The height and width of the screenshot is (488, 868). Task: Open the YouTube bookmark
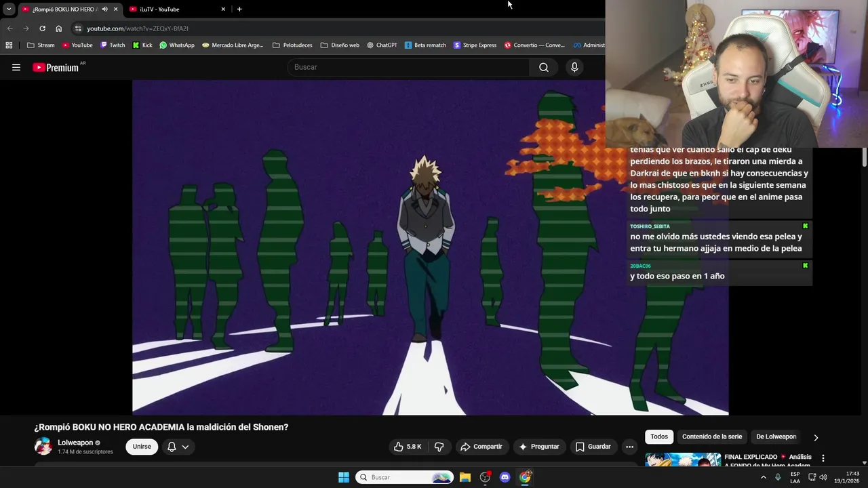77,45
